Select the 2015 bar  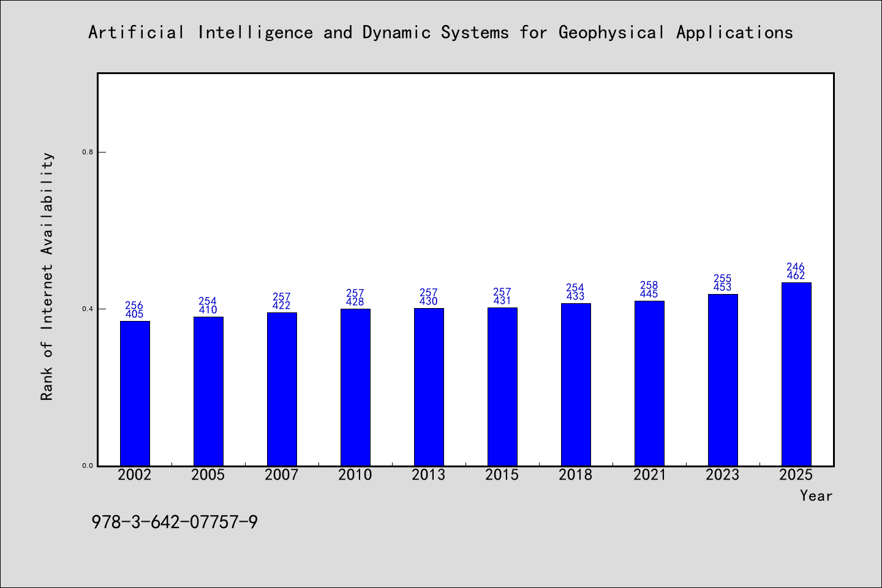tap(502, 386)
